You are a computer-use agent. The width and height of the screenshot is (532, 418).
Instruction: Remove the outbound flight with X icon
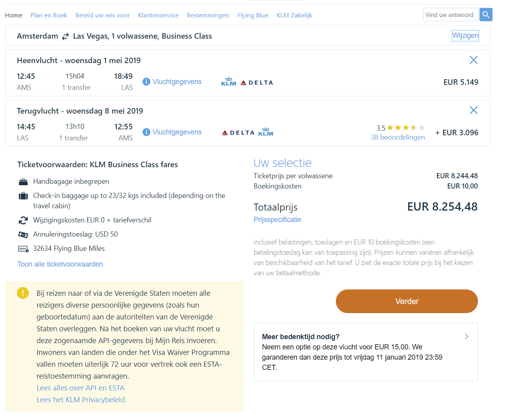(x=474, y=60)
